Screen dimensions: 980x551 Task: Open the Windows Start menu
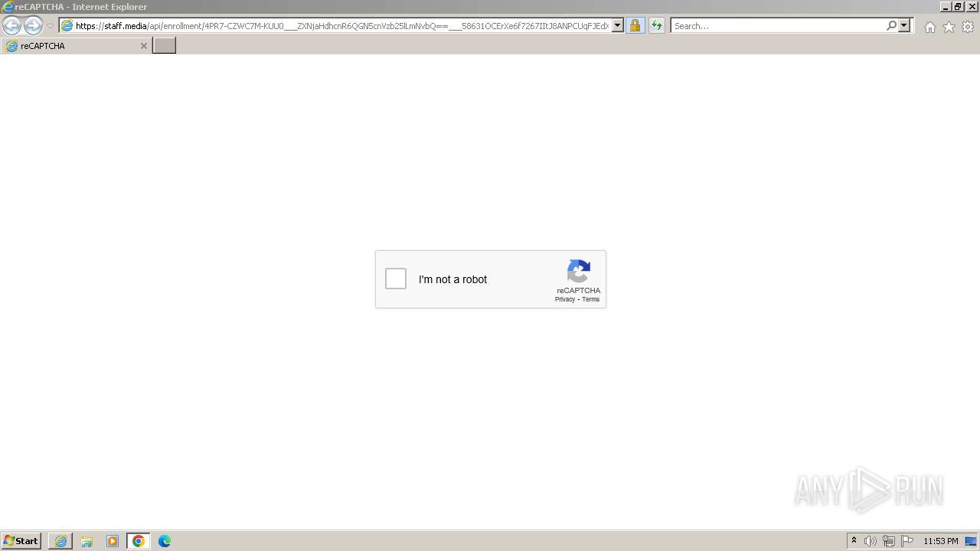21,541
